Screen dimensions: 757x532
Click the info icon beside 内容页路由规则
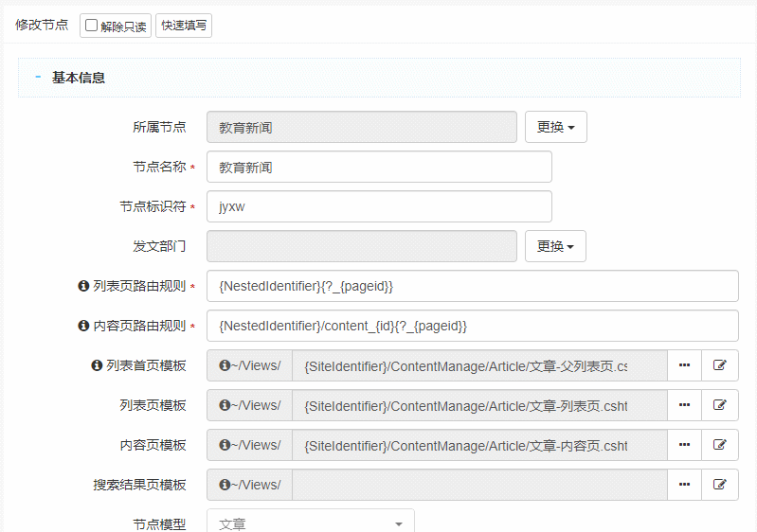[x=83, y=326]
